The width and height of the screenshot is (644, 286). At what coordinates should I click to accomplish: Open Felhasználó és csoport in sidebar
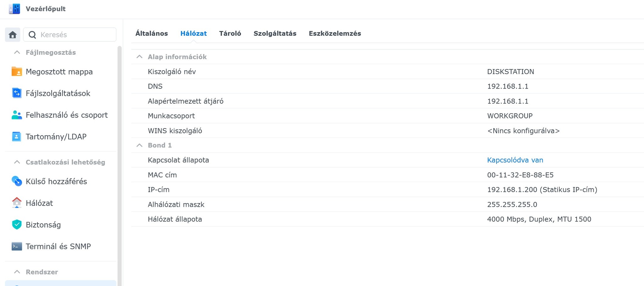tap(67, 115)
